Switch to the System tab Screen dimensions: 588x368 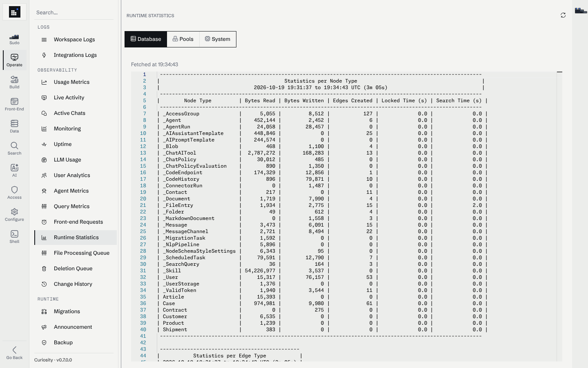pyautogui.click(x=218, y=39)
